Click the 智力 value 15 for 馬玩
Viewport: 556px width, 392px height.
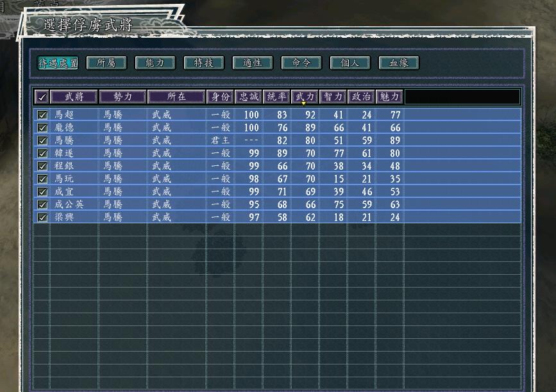pyautogui.click(x=339, y=179)
